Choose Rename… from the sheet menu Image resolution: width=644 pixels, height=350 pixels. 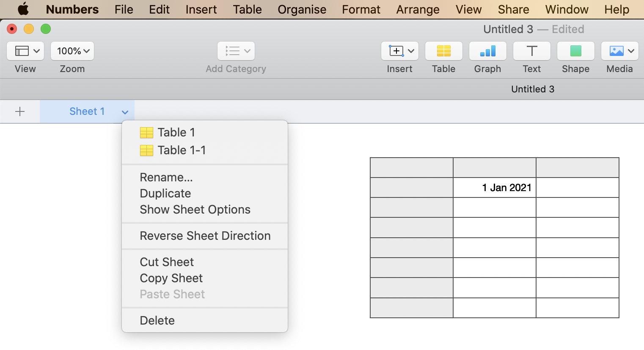pos(166,177)
